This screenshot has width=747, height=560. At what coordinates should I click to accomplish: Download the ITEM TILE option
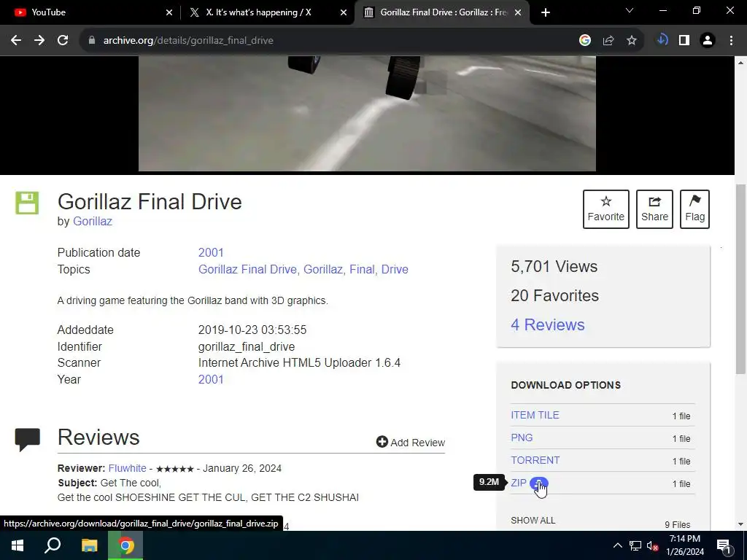[535, 415]
